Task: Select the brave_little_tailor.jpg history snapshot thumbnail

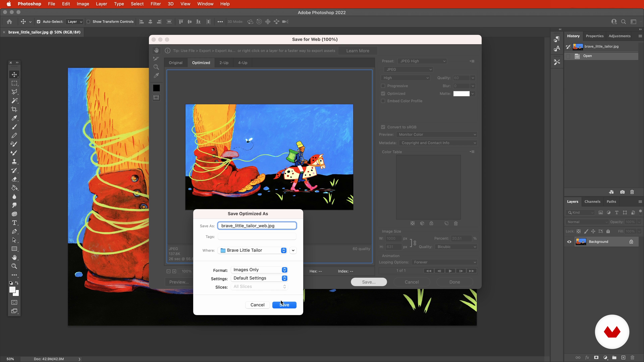Action: pyautogui.click(x=578, y=46)
